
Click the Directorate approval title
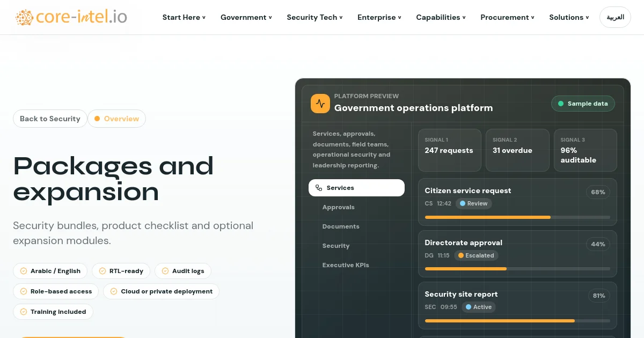464,243
